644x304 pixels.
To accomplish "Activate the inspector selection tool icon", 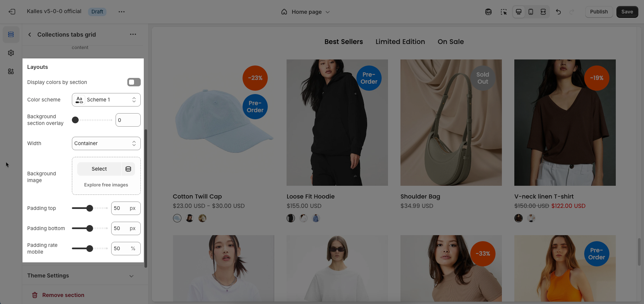I will pos(504,12).
